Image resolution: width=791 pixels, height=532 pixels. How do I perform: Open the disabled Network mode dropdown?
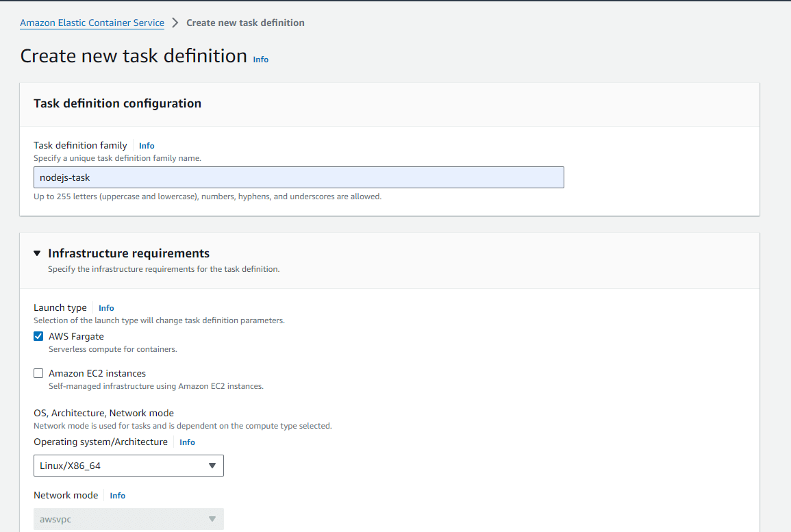(129, 519)
